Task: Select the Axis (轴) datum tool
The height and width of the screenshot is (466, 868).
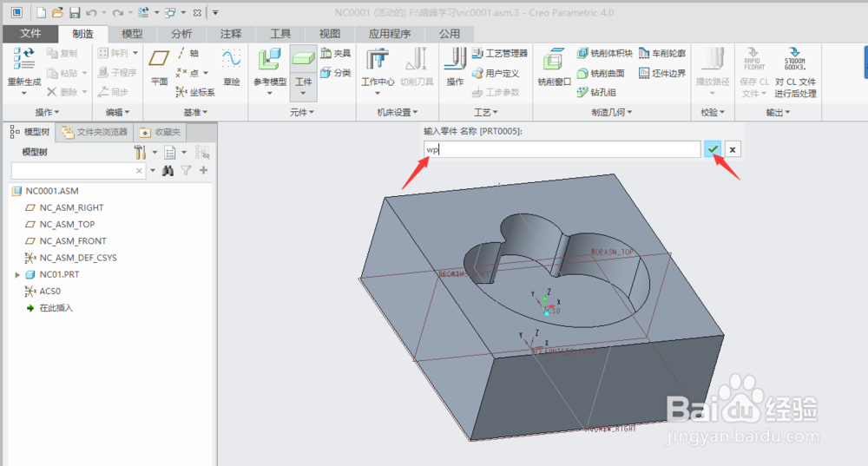Action: tap(188, 53)
